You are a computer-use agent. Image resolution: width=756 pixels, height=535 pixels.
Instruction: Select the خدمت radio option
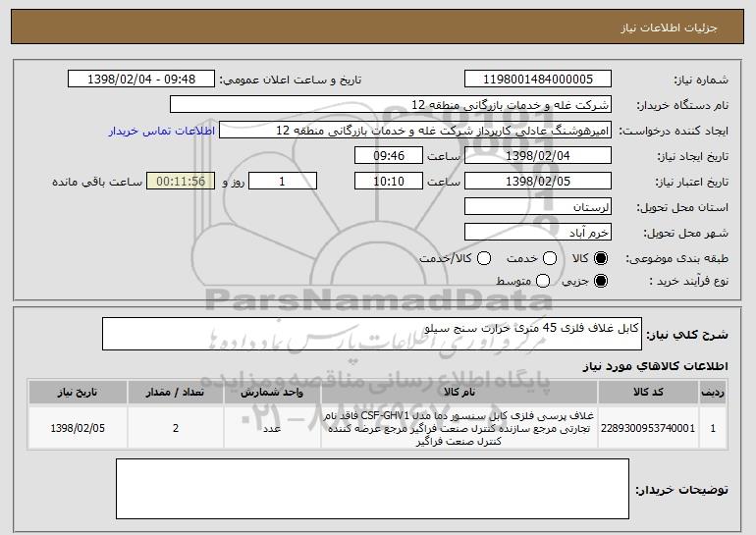click(550, 257)
